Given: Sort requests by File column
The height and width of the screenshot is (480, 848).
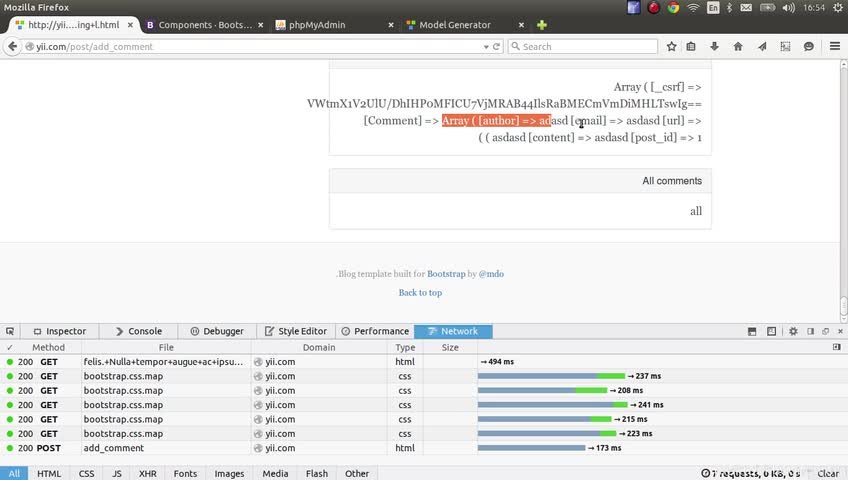Looking at the screenshot, I should (166, 347).
